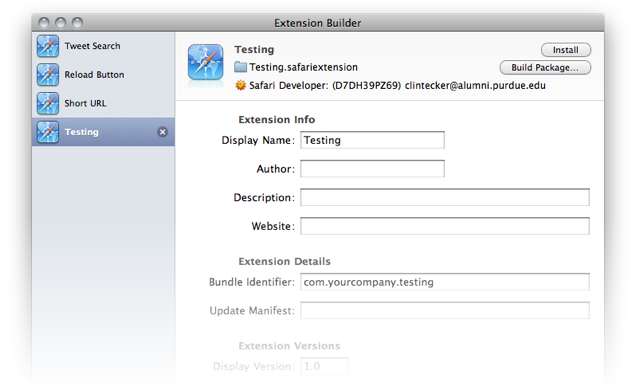The width and height of the screenshot is (636, 390).
Task: Edit the Bundle Identifier field
Action: pos(445,282)
